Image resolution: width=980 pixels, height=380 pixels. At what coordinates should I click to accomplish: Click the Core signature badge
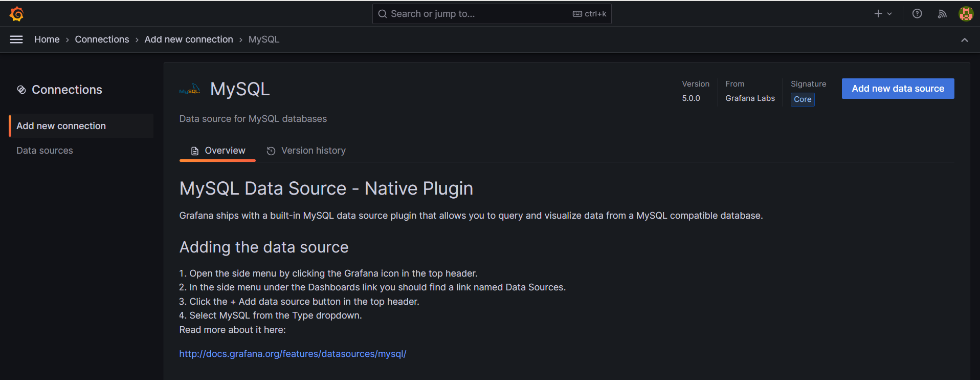803,99
